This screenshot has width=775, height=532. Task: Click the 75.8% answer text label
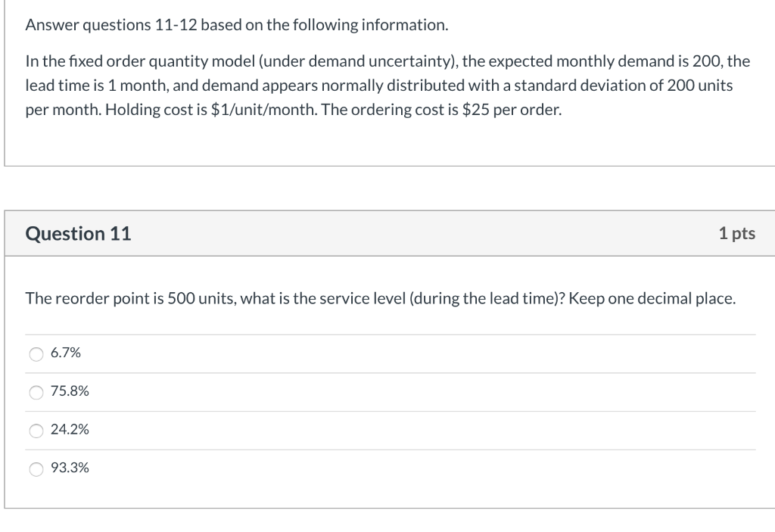coord(70,391)
